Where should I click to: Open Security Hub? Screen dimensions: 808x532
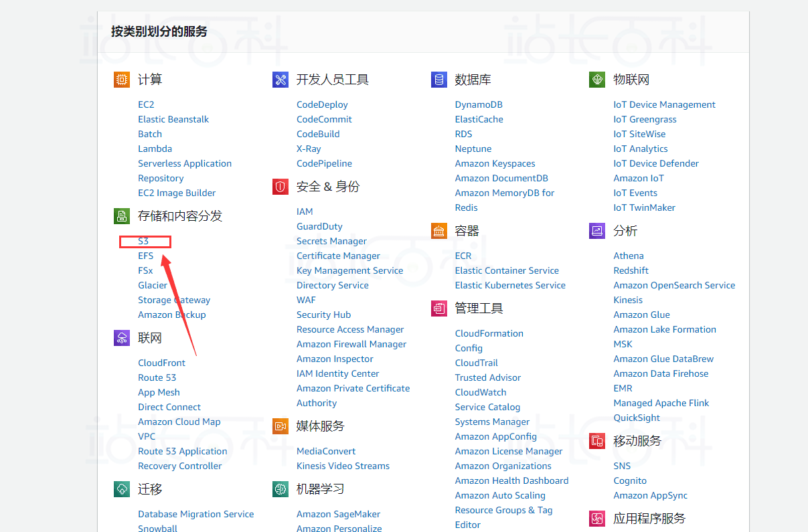click(x=324, y=315)
